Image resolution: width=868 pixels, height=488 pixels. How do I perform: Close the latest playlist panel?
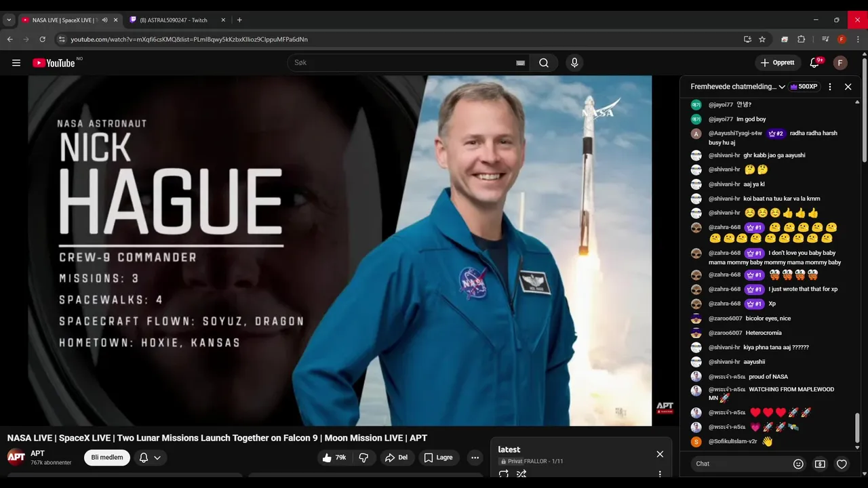(x=660, y=454)
